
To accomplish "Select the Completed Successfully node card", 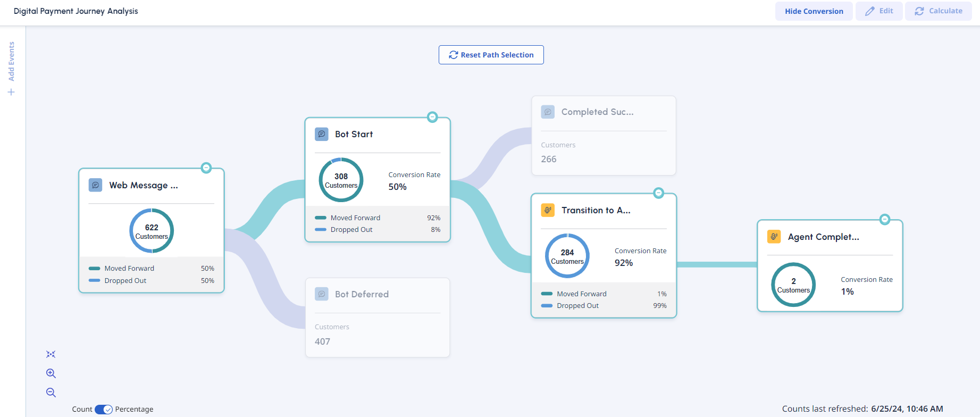I will (604, 136).
